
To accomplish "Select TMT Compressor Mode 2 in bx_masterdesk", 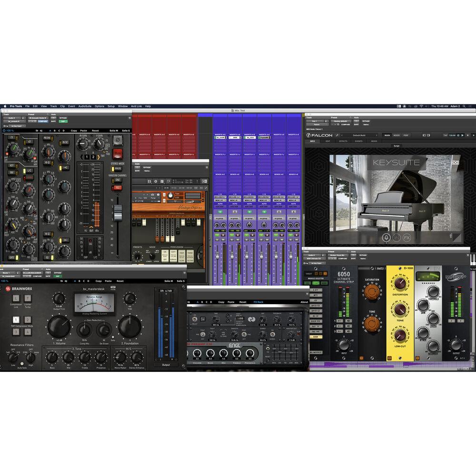I will (x=28, y=320).
